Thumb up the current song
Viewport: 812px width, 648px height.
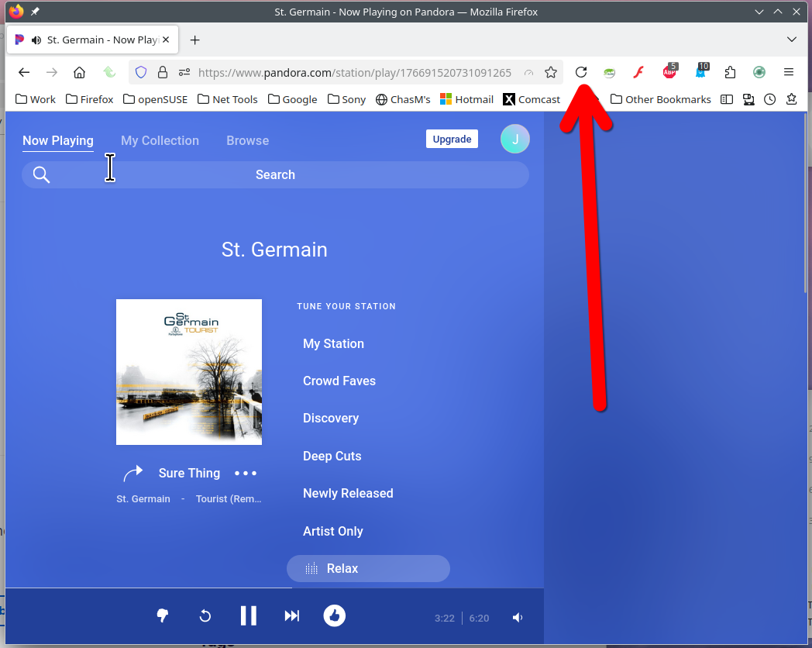coord(335,616)
